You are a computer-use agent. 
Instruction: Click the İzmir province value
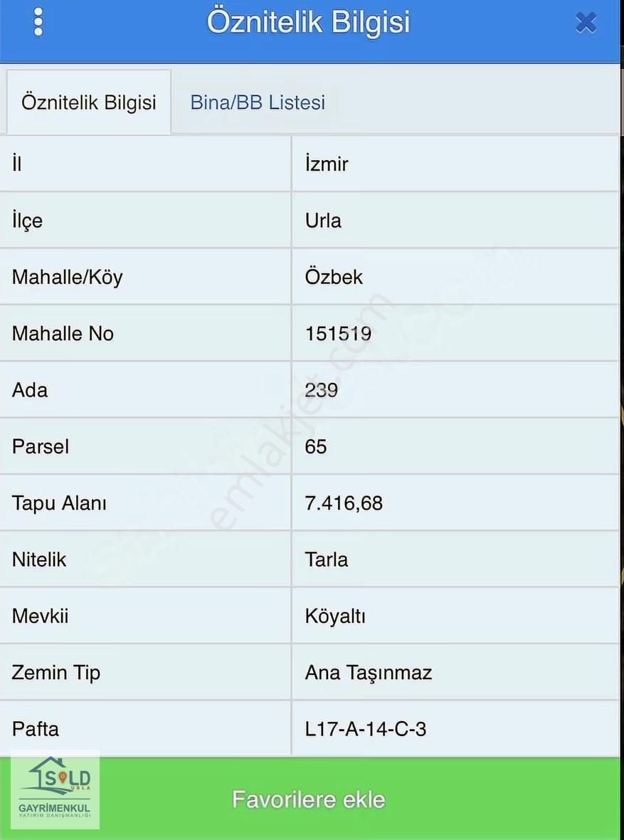pyautogui.click(x=327, y=164)
